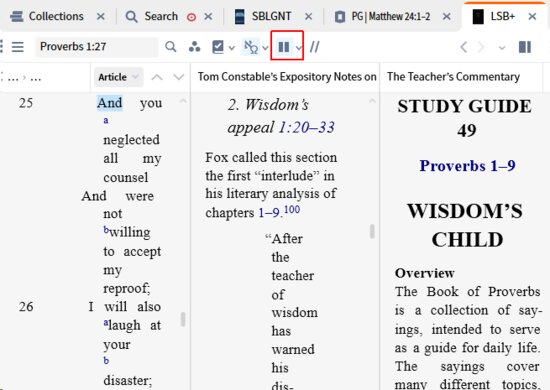Open the 1:20–33 passage link
This screenshot has width=550, height=390.
(307, 127)
